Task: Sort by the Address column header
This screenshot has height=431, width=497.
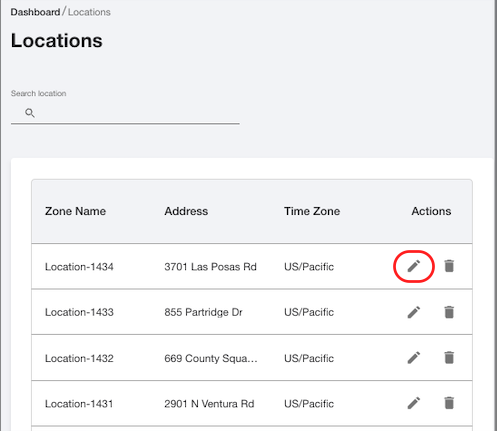Action: (186, 211)
